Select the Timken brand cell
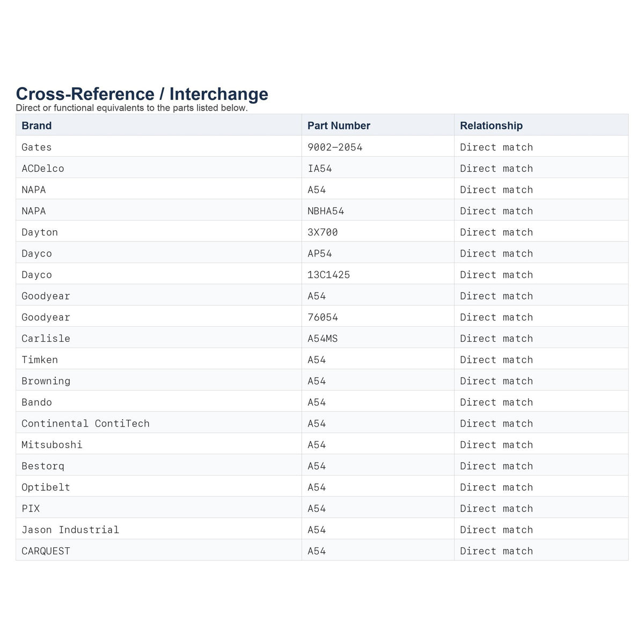 tap(40, 360)
